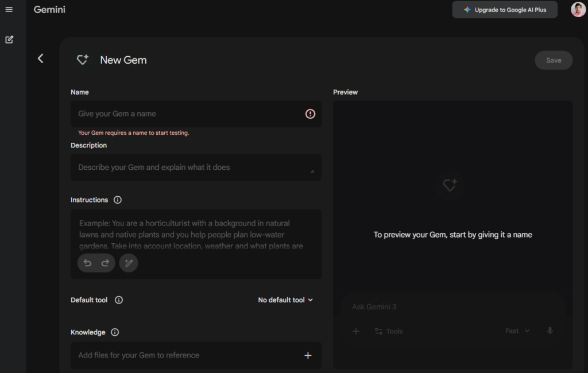
Task: Click the redo icon below the Instructions field
Action: coord(106,263)
